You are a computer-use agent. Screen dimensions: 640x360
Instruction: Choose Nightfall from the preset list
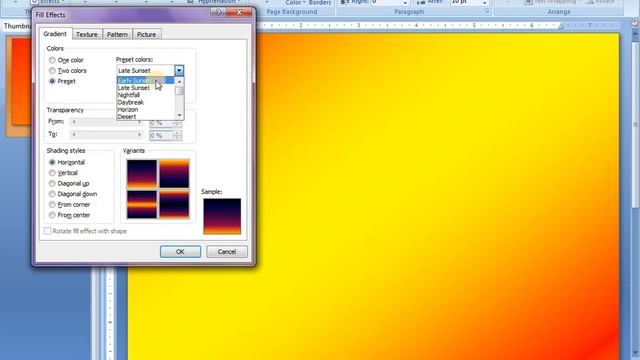[145, 95]
